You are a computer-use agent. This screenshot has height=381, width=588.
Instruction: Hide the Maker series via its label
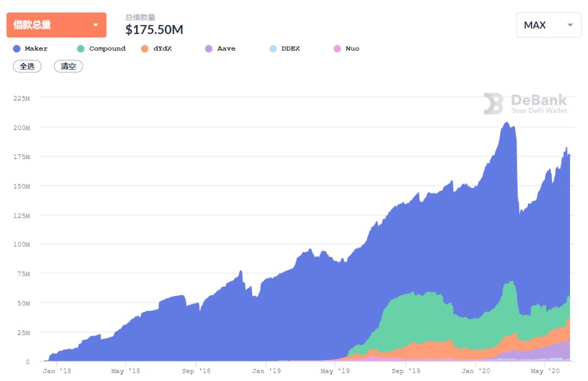coord(36,48)
